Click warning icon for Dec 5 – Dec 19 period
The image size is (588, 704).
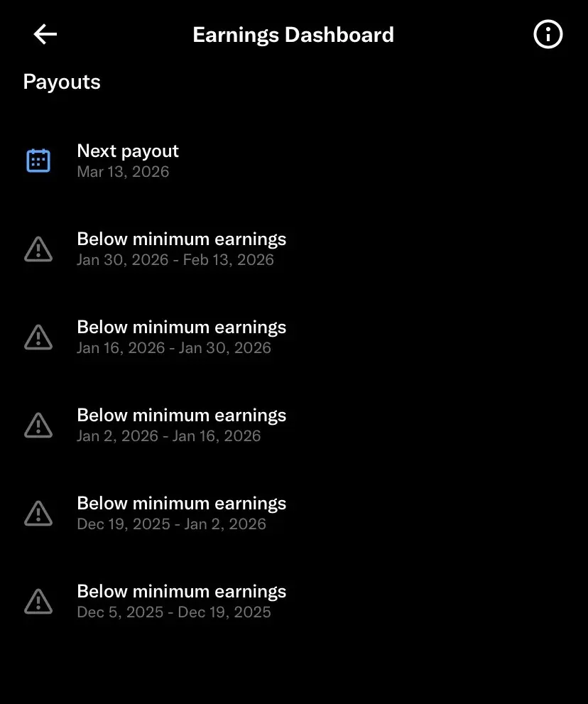38,601
